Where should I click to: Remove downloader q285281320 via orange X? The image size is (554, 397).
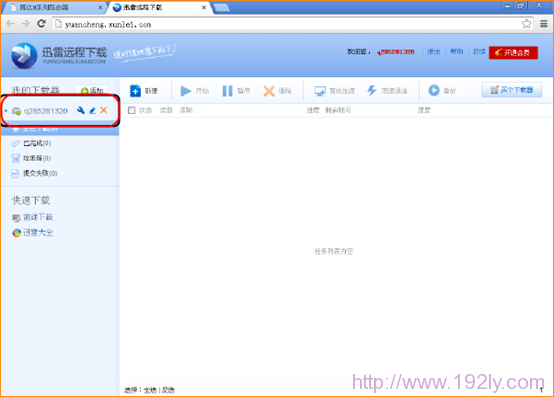click(104, 110)
